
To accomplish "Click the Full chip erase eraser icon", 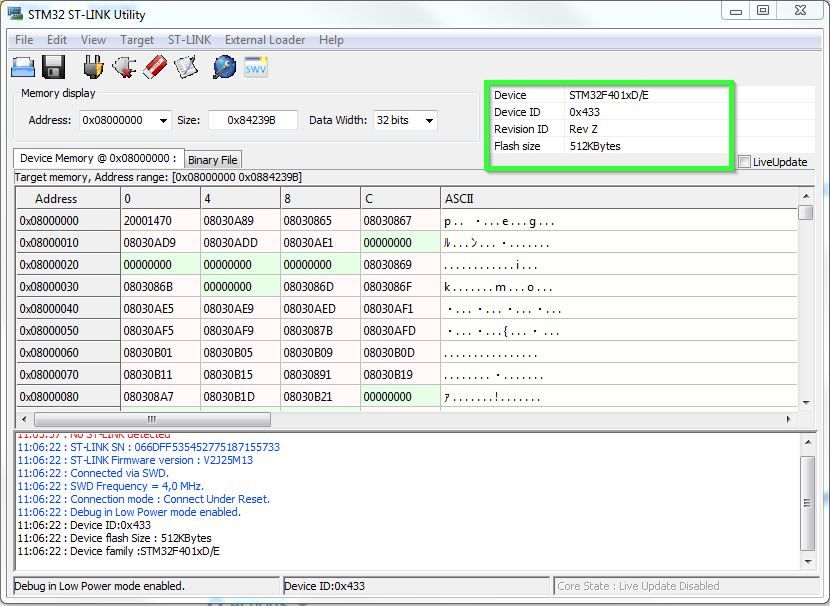I will tap(154, 67).
